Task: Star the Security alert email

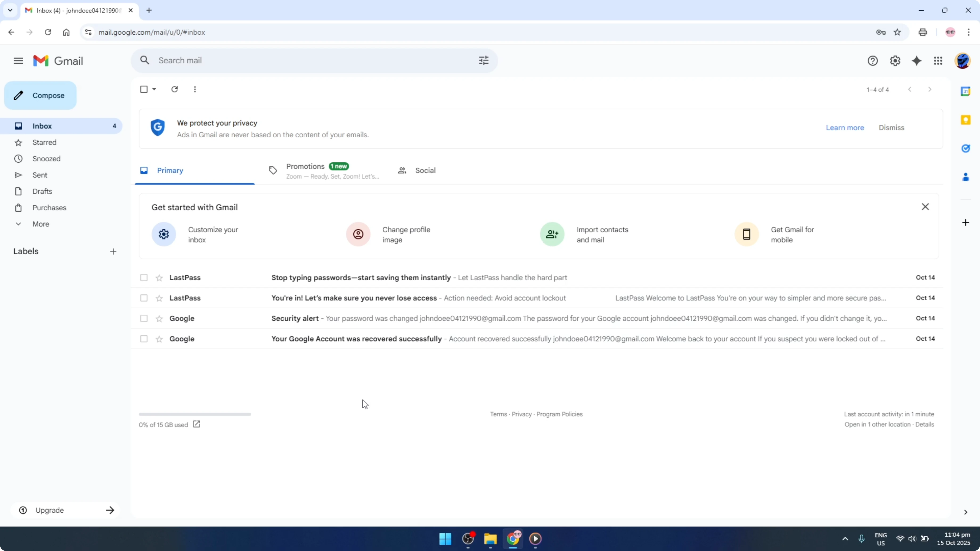Action: click(x=159, y=319)
